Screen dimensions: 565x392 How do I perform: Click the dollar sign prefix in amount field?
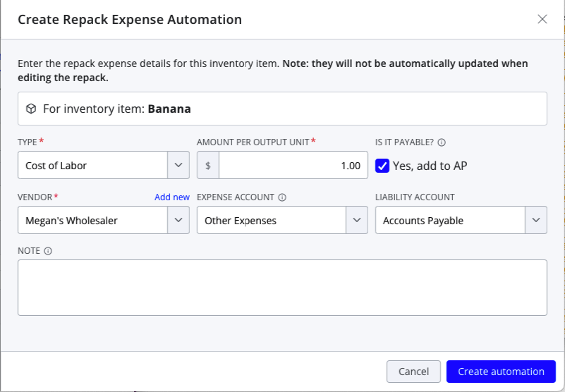point(208,166)
